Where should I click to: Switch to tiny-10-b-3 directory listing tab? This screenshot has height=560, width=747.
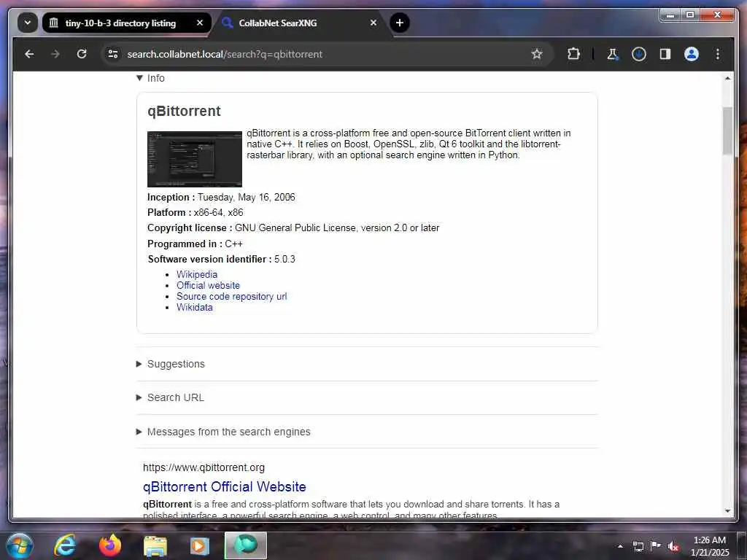pyautogui.click(x=120, y=23)
